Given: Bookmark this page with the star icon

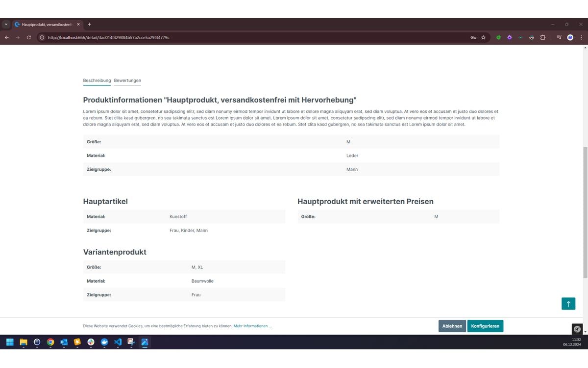Looking at the screenshot, I should point(483,37).
